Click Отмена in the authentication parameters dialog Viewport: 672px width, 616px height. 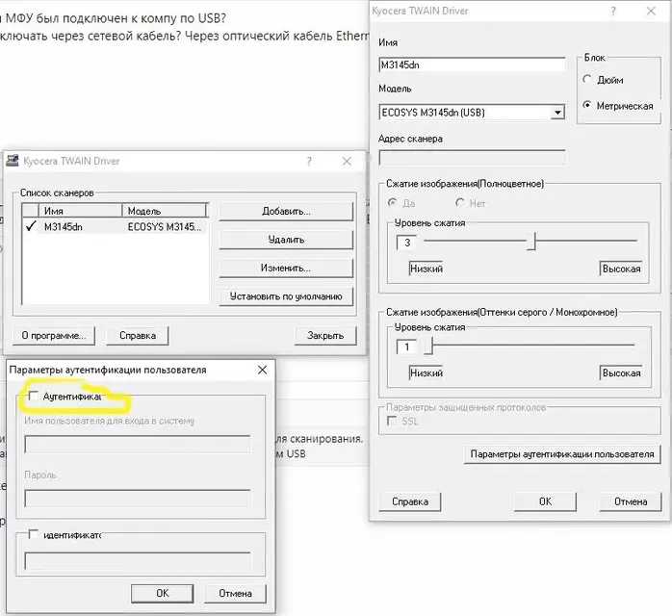coord(235,593)
